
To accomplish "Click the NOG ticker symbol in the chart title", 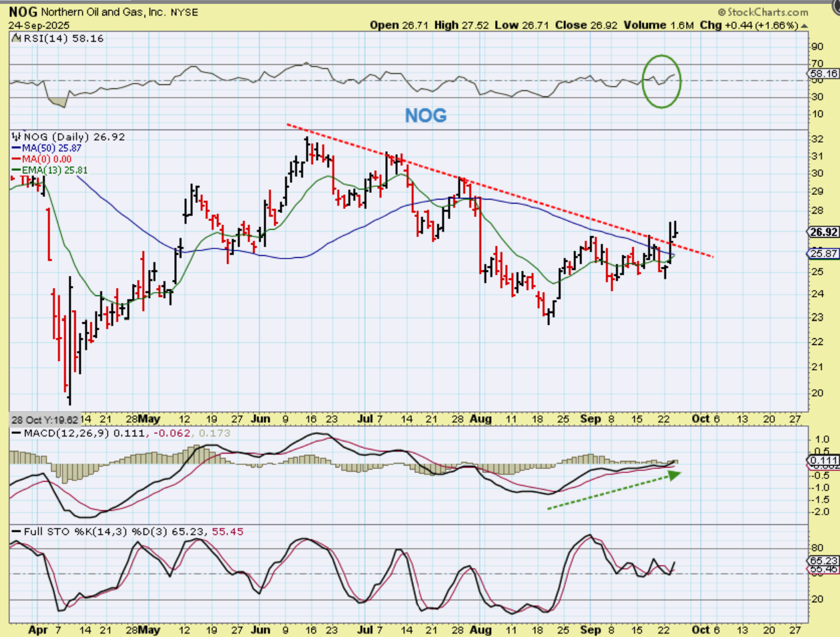I will 23,13.
